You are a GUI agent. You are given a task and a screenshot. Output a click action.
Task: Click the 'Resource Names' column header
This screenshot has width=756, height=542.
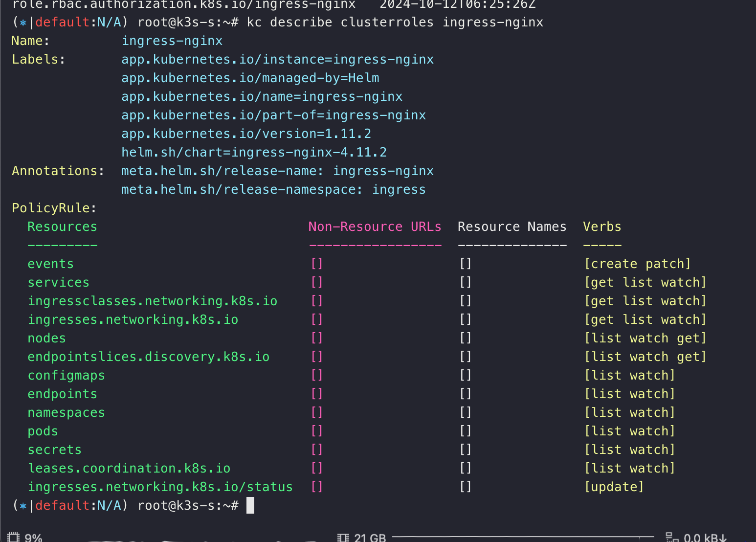point(512,227)
